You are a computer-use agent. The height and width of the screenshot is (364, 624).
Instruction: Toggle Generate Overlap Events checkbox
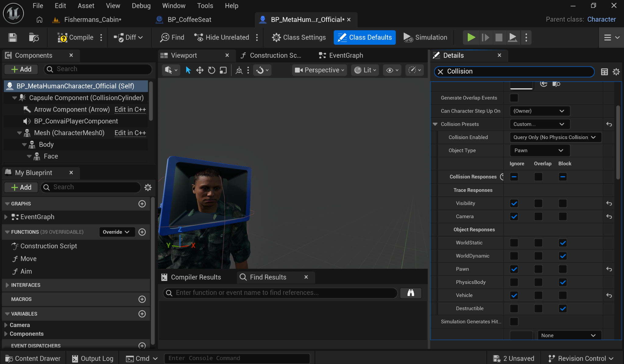coord(514,98)
